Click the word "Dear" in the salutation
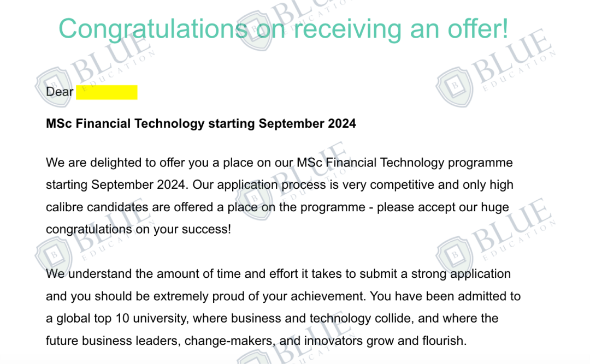The image size is (590, 364). pyautogui.click(x=60, y=92)
